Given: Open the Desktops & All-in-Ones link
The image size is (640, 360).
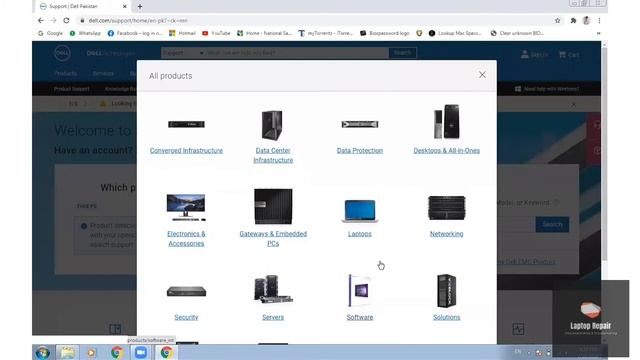Looking at the screenshot, I should click(x=447, y=151).
